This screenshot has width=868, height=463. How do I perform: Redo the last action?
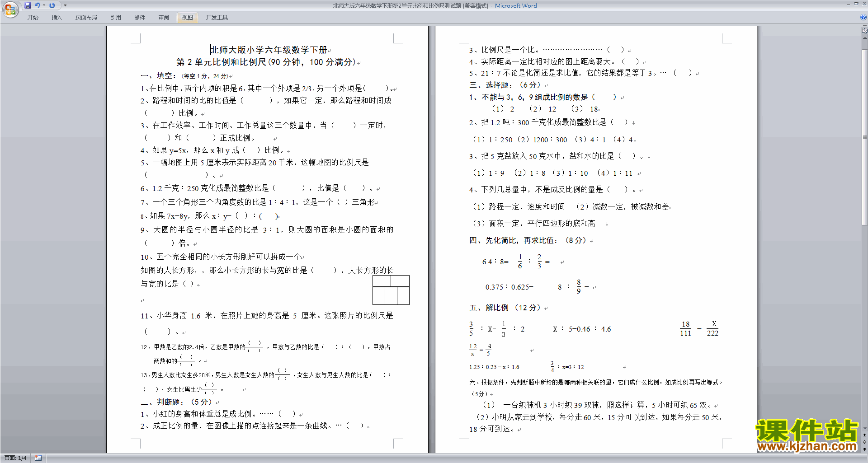pos(52,5)
